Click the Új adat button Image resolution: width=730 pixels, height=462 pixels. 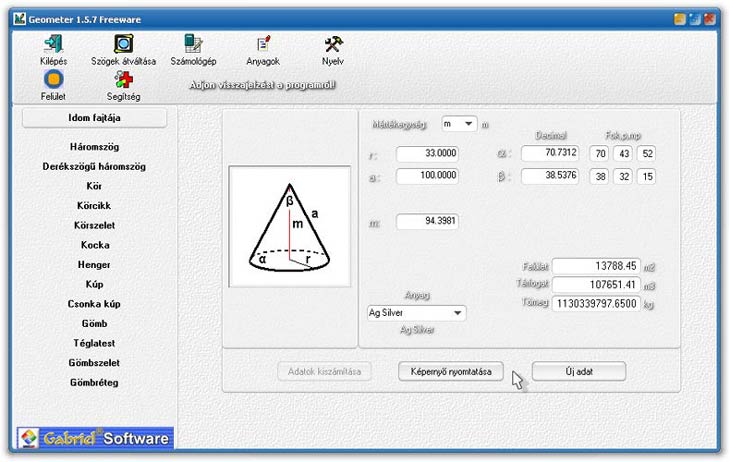(x=579, y=371)
